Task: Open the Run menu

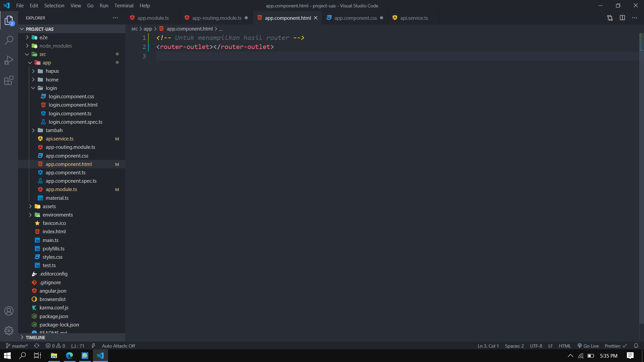Action: click(104, 6)
